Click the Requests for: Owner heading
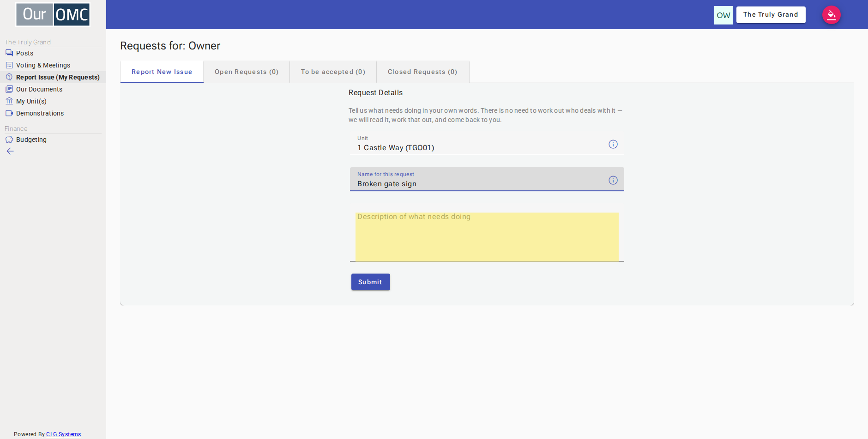Image resolution: width=868 pixels, height=439 pixels. 170,46
